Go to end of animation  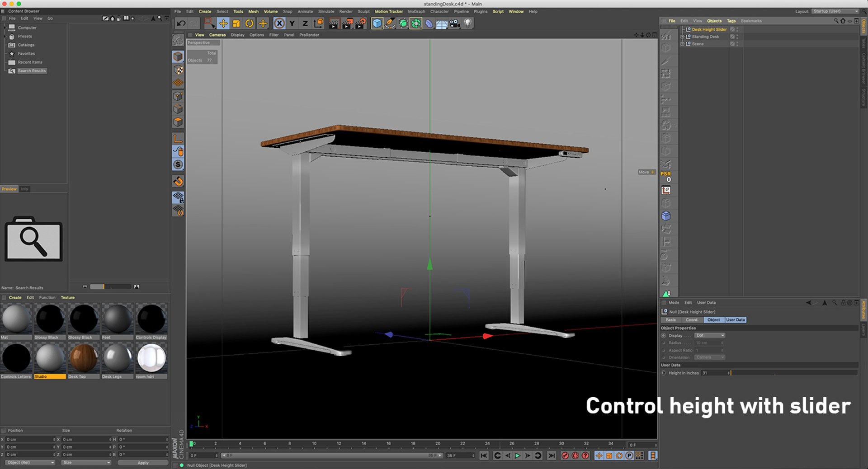point(552,455)
